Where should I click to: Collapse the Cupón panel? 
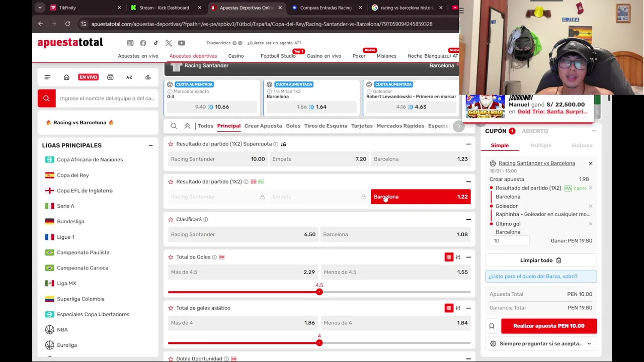tap(594, 131)
